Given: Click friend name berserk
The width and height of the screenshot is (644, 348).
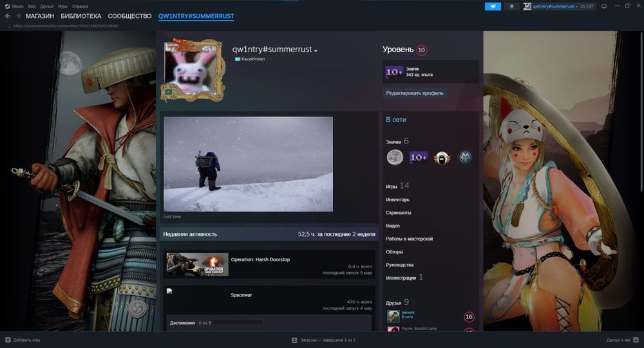Looking at the screenshot, I should [x=408, y=313].
